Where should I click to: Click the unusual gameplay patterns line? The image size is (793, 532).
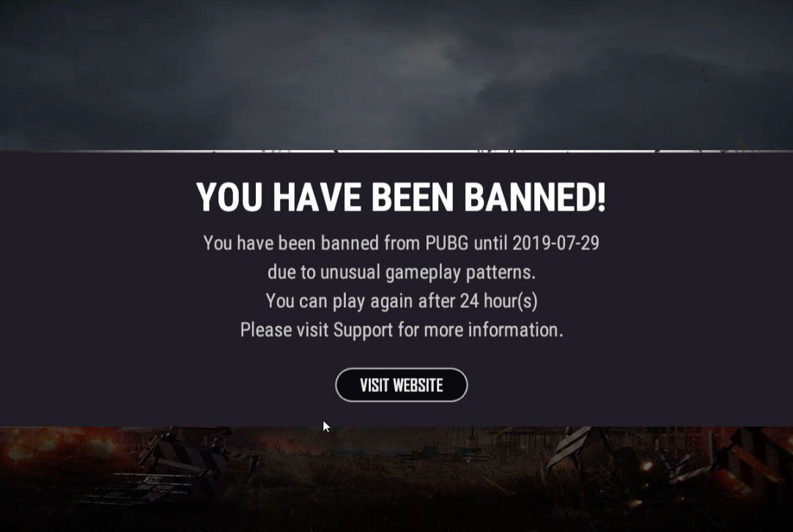click(x=401, y=273)
